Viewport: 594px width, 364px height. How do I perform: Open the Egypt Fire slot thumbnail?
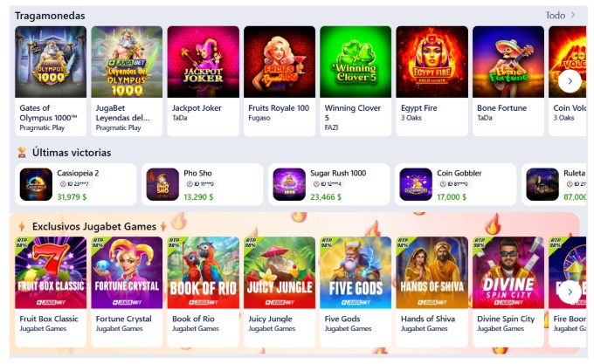(x=432, y=62)
